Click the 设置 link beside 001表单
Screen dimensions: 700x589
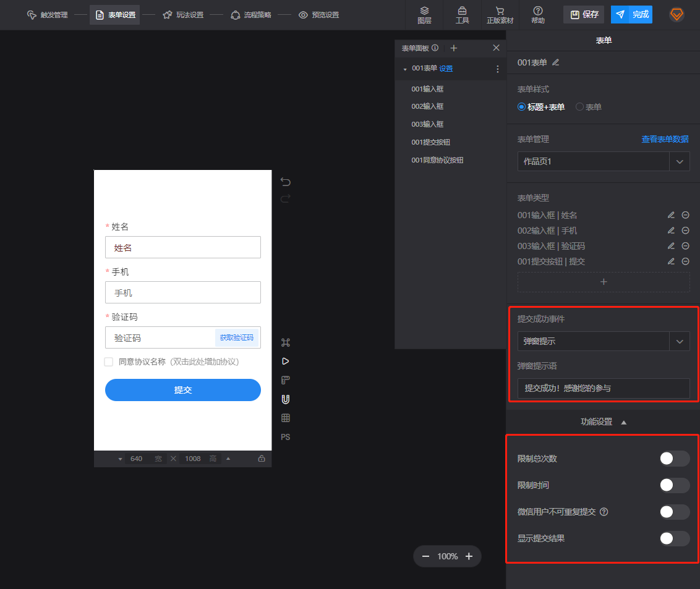coord(446,69)
